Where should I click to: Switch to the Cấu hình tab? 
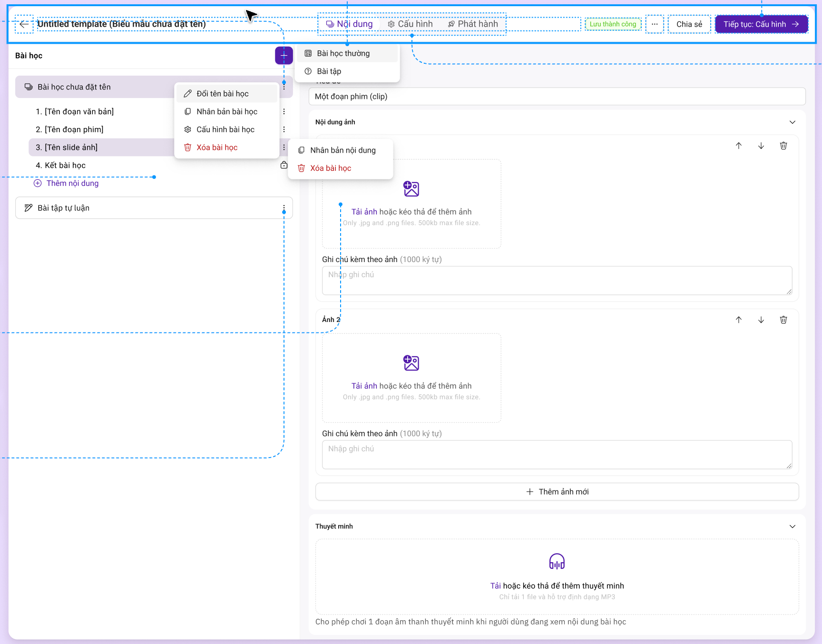click(x=410, y=24)
